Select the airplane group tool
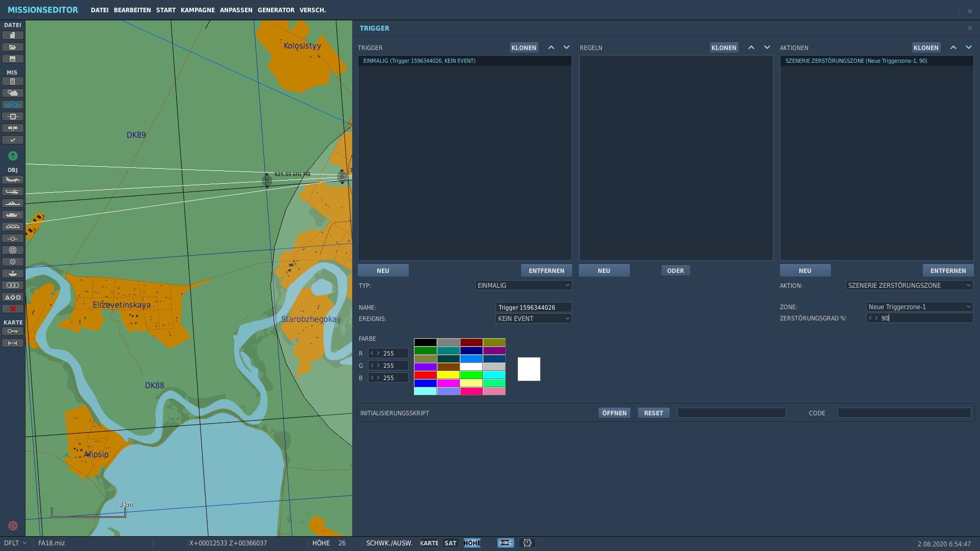Screen dimensions: 980x551 13,180
